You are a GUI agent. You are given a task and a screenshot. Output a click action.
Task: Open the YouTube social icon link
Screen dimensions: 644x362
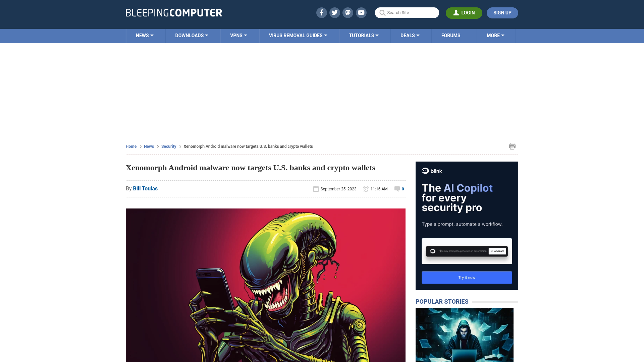click(x=361, y=12)
